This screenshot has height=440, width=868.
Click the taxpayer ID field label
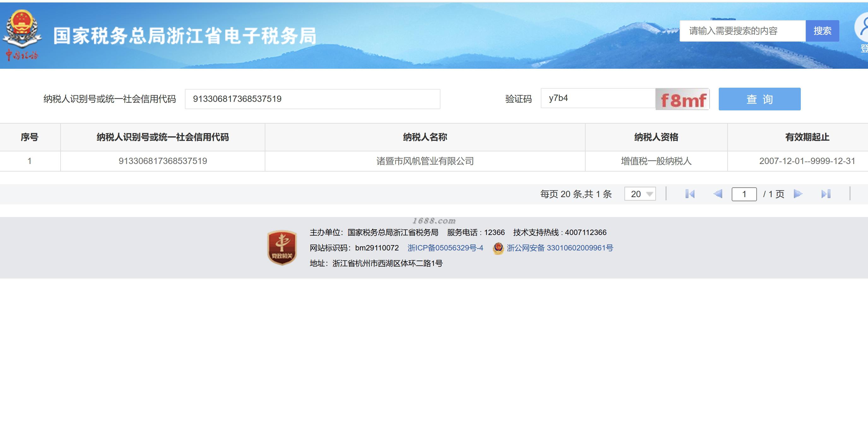110,99
